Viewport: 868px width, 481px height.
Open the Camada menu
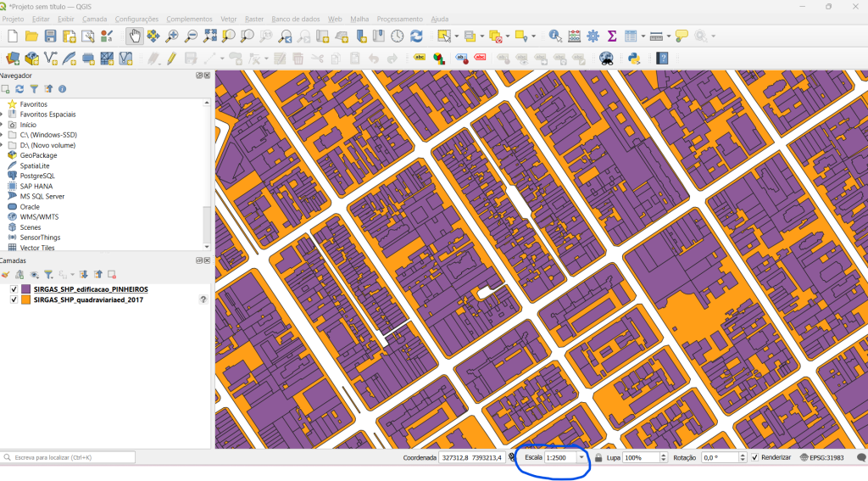pos(95,19)
